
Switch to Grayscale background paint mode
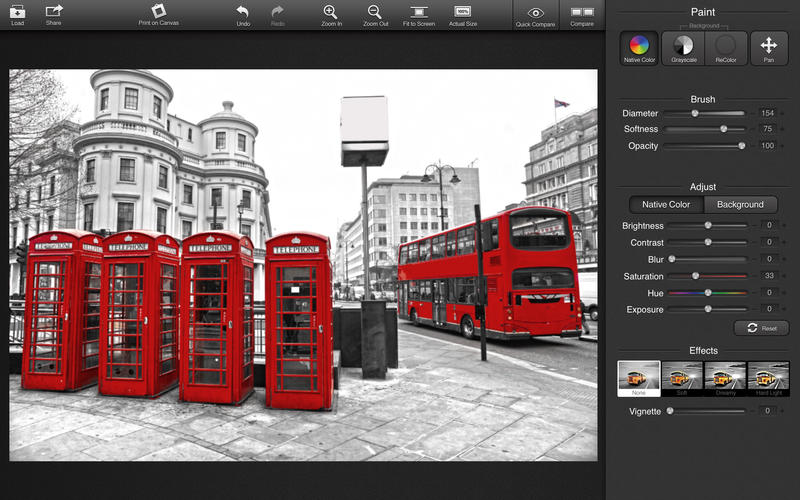pos(684,46)
